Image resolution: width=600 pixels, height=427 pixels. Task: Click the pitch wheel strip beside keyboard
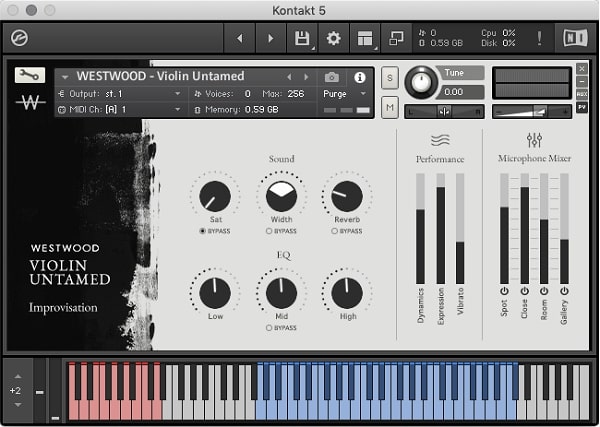coord(39,390)
